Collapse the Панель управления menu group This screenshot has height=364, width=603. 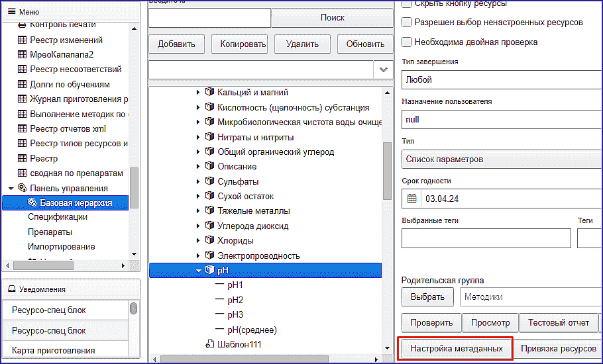tap(11, 188)
